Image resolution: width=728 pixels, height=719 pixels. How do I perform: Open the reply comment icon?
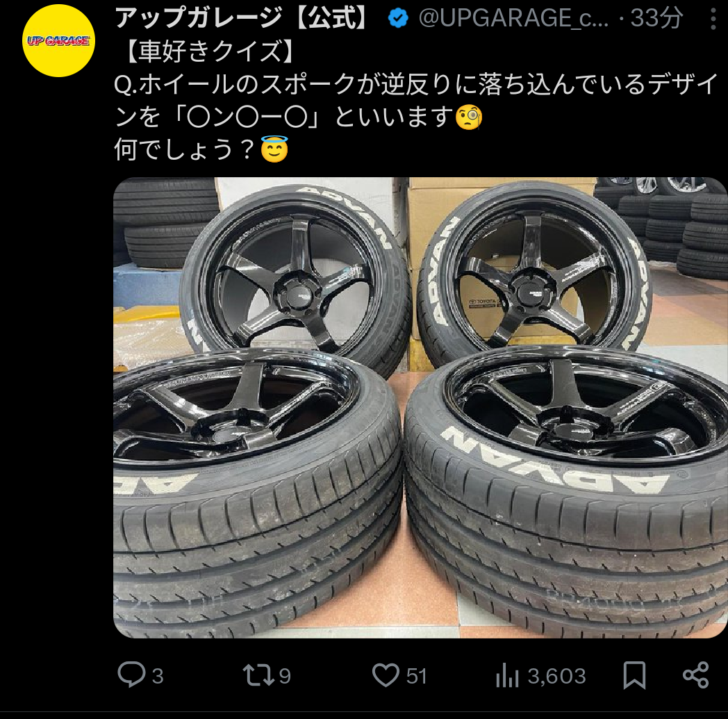131,674
